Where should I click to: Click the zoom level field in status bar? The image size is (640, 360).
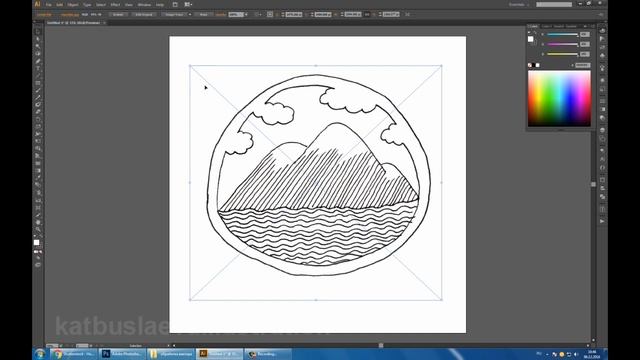pos(52,346)
